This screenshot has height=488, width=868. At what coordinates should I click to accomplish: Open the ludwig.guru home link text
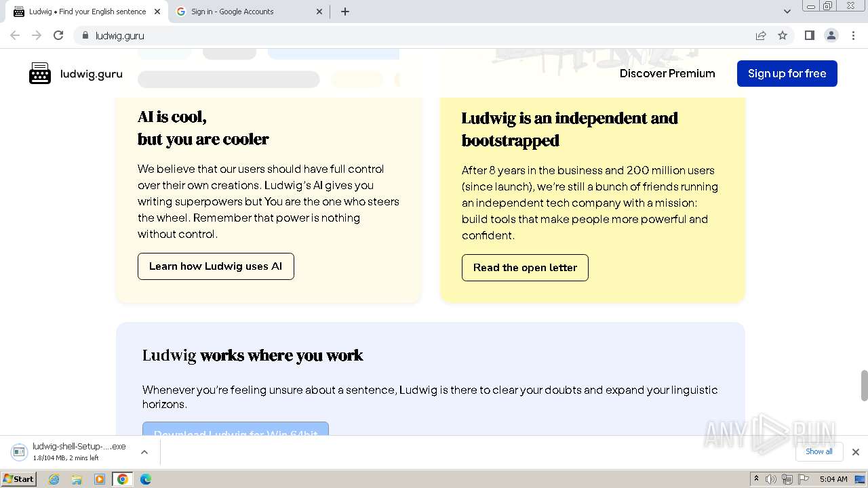91,74
